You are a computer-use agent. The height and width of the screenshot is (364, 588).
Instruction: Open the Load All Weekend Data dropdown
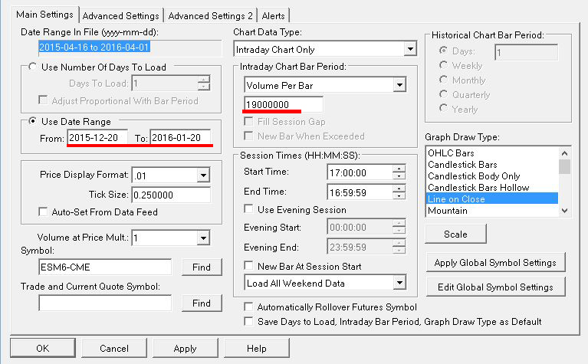[399, 283]
